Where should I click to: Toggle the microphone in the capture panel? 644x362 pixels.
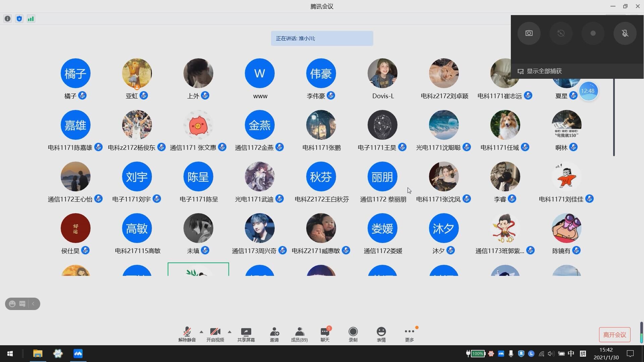tap(625, 33)
